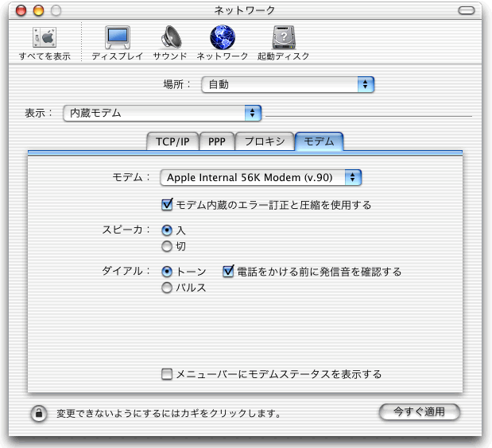Turn speaker Off (切) radio button

[167, 247]
